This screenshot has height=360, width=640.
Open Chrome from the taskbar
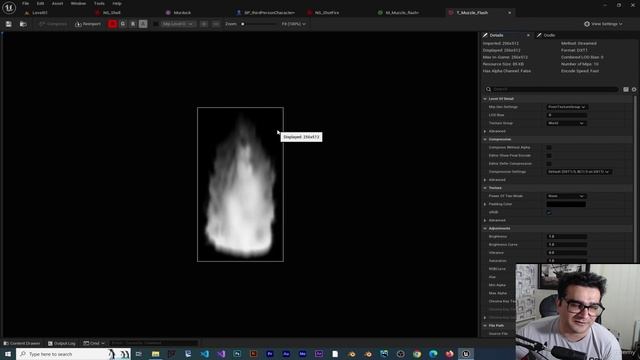point(417,354)
